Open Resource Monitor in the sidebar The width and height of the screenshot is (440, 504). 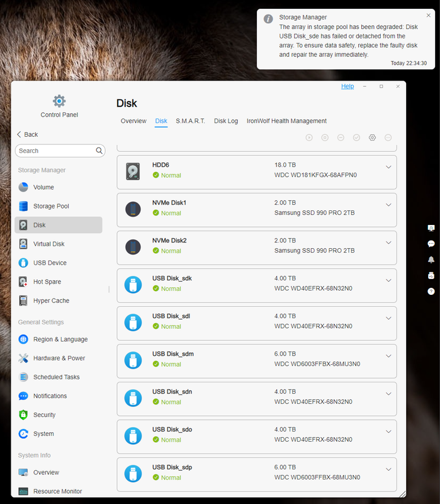(x=59, y=491)
